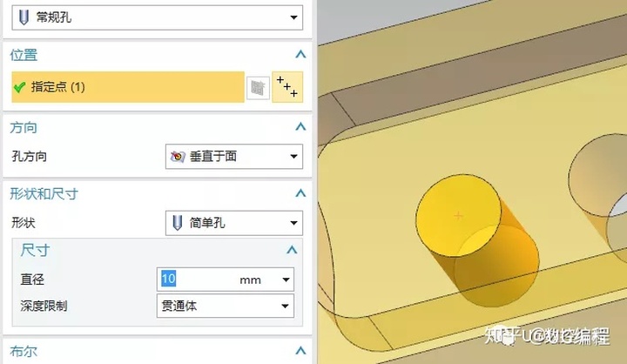Open the 直径 mm unit dropdown arrow

[x=286, y=280]
